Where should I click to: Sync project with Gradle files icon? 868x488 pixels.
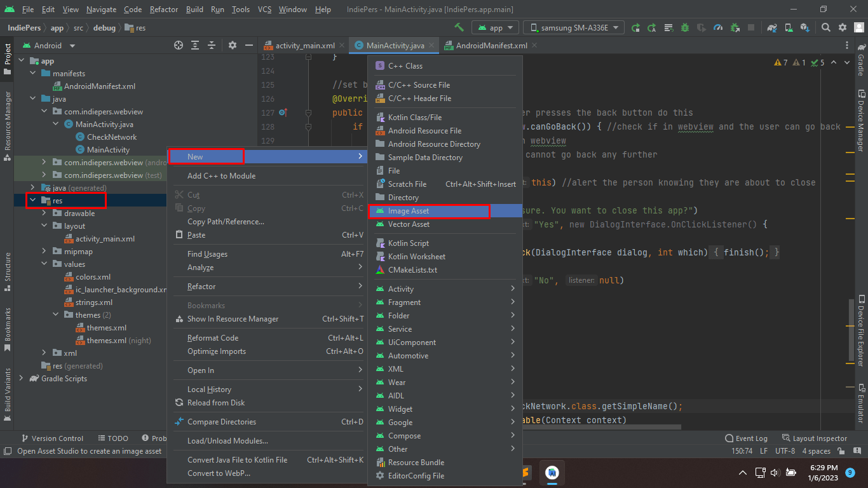pyautogui.click(x=771, y=27)
